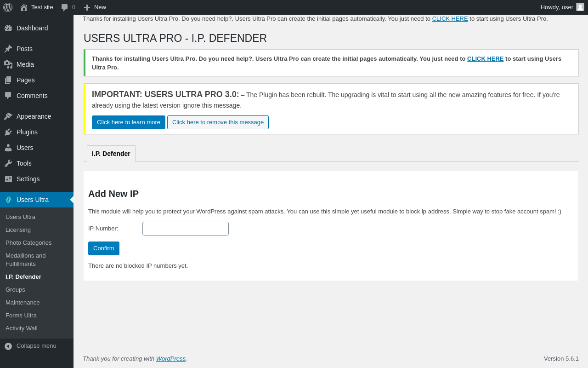Viewport: 588px width, 368px height.
Task: Open Medallions and Fulfillments submenu
Action: (x=37, y=260)
